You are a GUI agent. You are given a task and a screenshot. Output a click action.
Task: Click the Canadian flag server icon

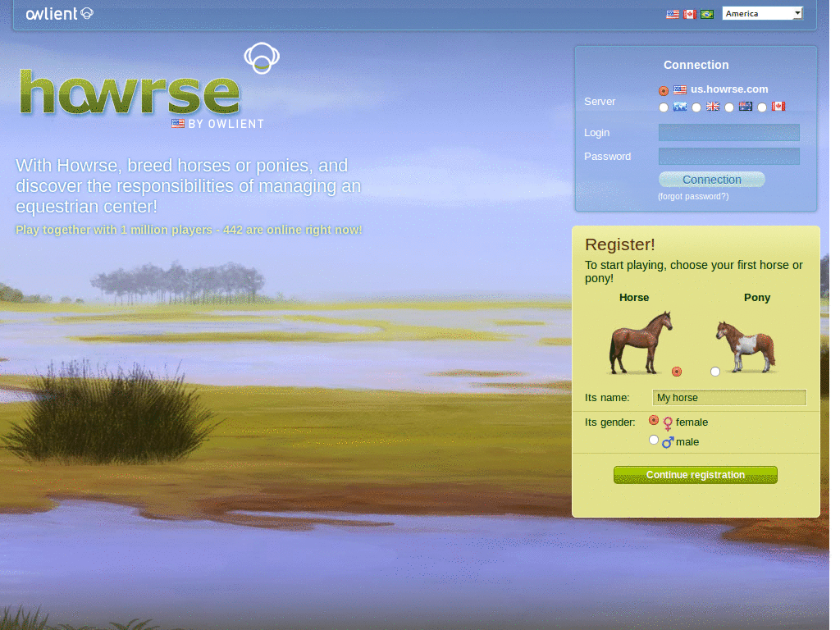(778, 106)
